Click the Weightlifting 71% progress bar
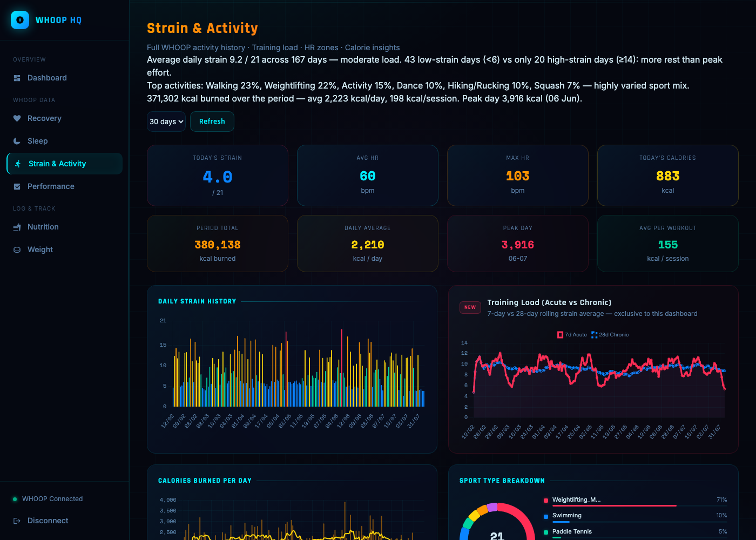The width and height of the screenshot is (756, 540). (640, 506)
